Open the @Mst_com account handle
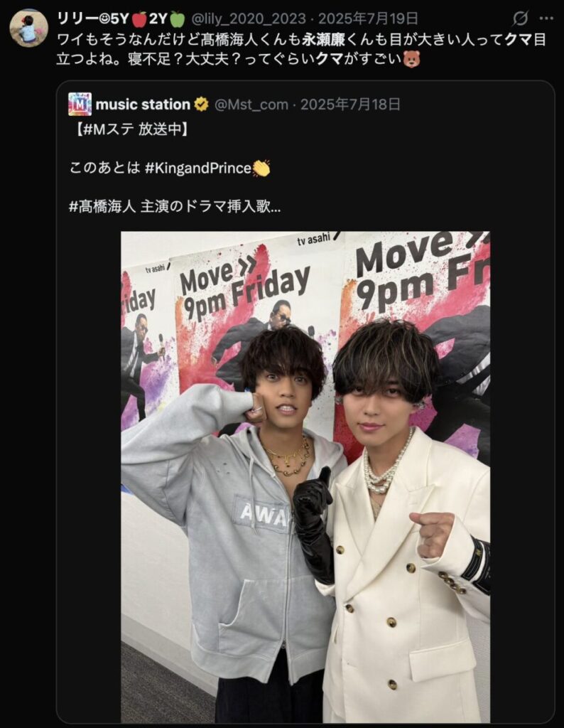Screen dimensions: 564x728 251,105
